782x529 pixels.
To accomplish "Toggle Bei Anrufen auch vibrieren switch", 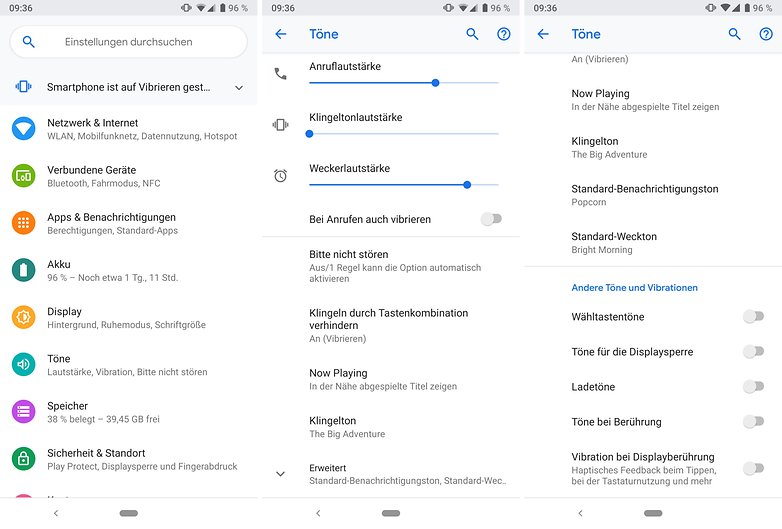I will 491,219.
